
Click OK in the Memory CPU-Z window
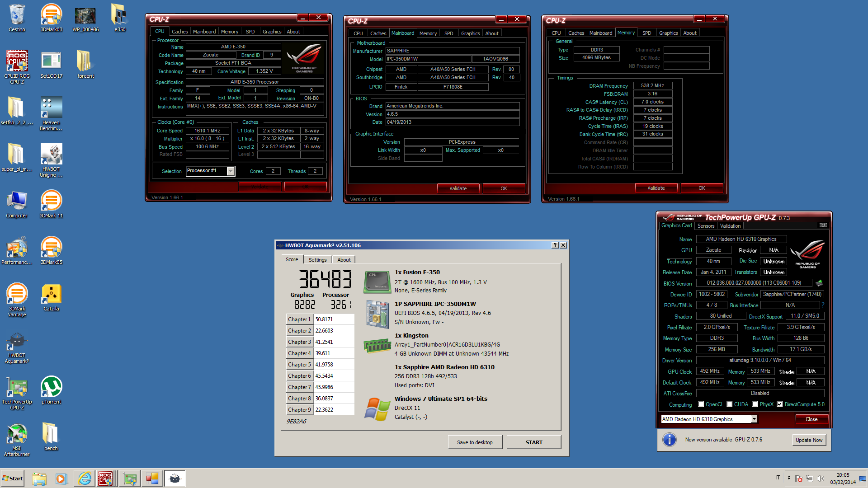point(702,188)
